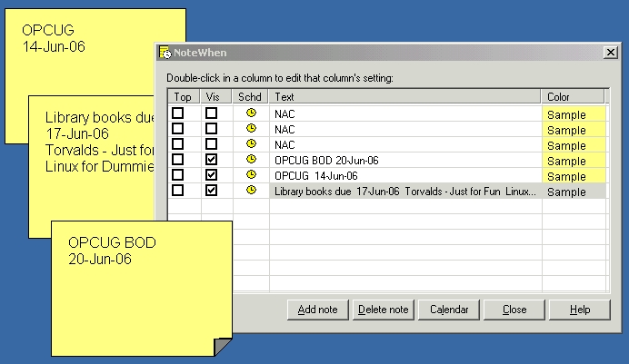This screenshot has height=364, width=629.
Task: Click the yellow Color sample for OPCUG BOD
Action: (x=573, y=161)
